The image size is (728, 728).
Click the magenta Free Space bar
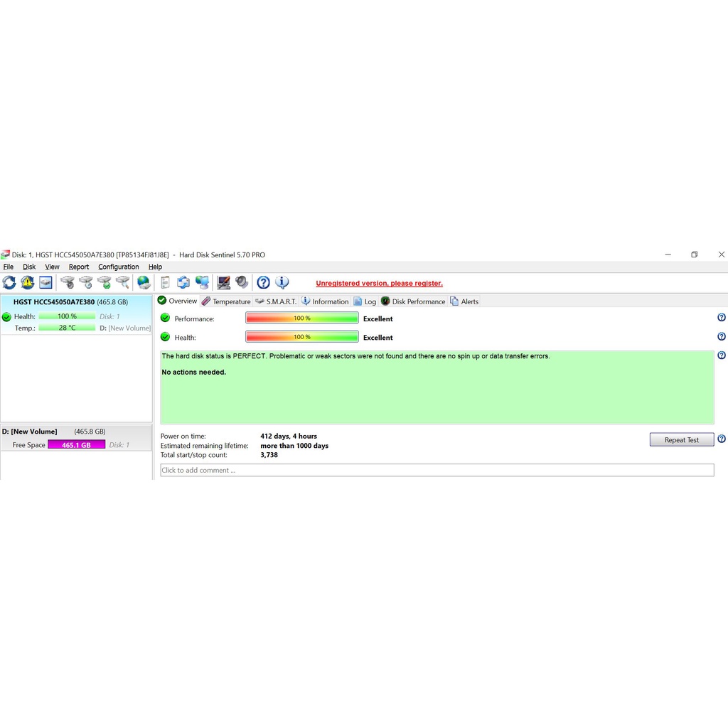(76, 445)
